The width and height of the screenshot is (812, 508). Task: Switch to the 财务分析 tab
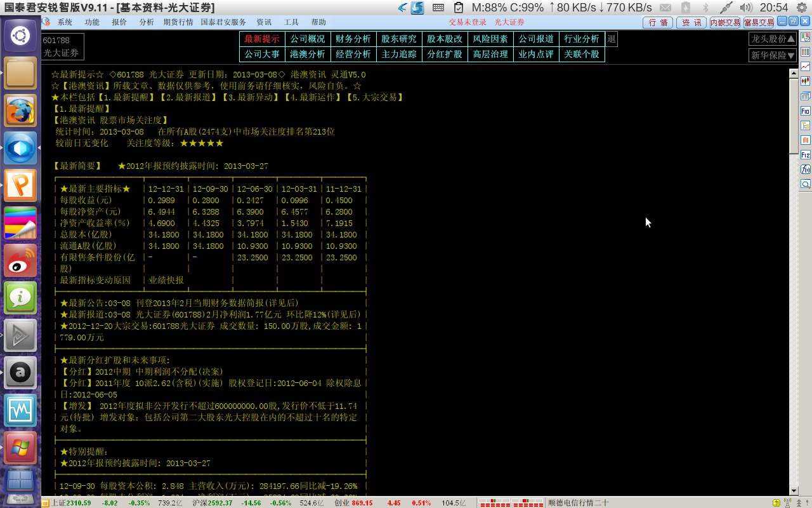point(353,39)
